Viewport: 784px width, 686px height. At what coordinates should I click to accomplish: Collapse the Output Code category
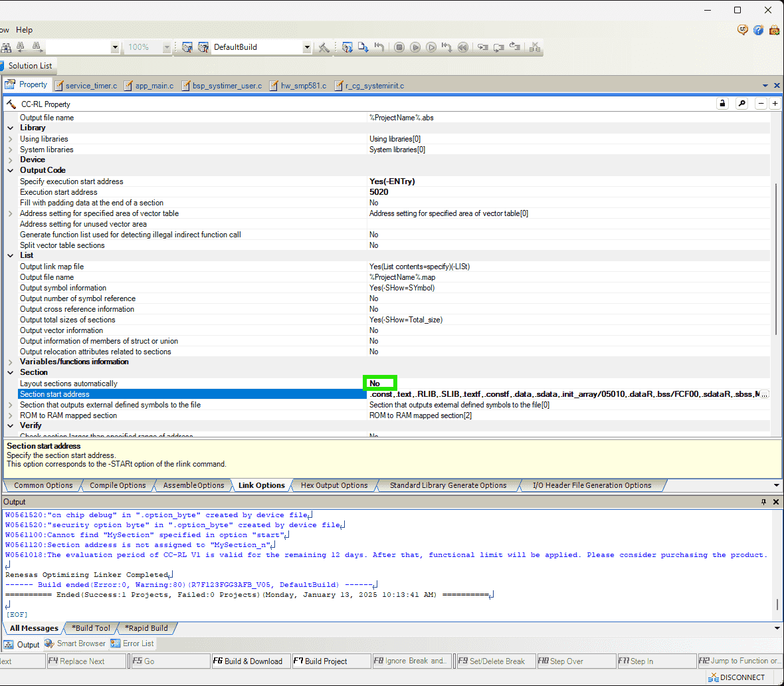coord(11,170)
